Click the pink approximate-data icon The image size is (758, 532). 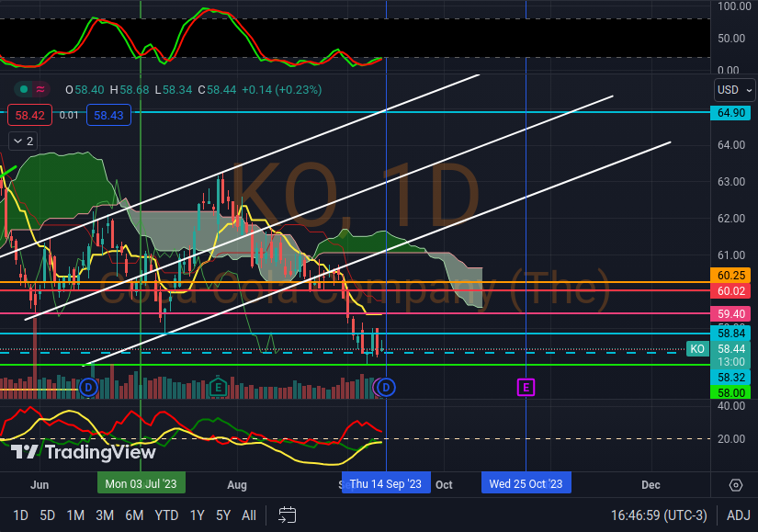point(40,89)
